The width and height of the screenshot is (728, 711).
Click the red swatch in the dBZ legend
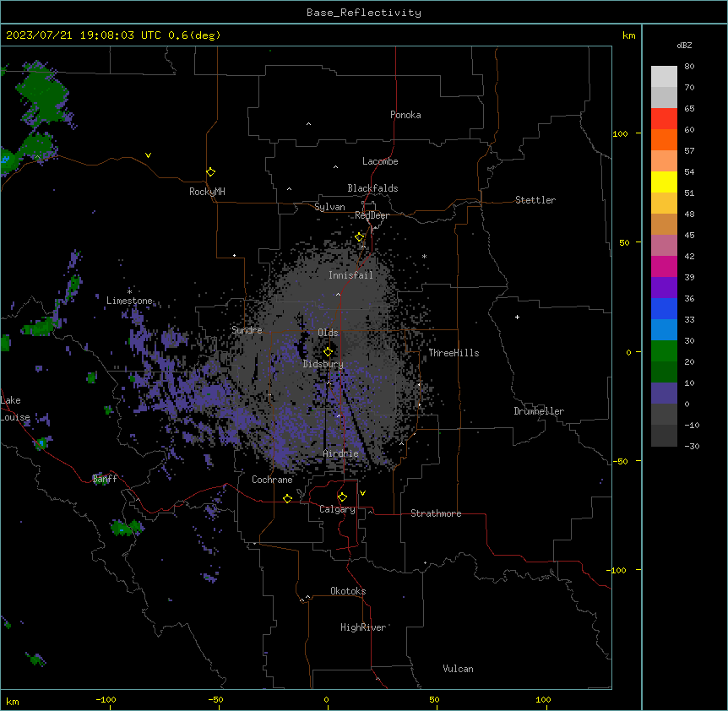664,118
